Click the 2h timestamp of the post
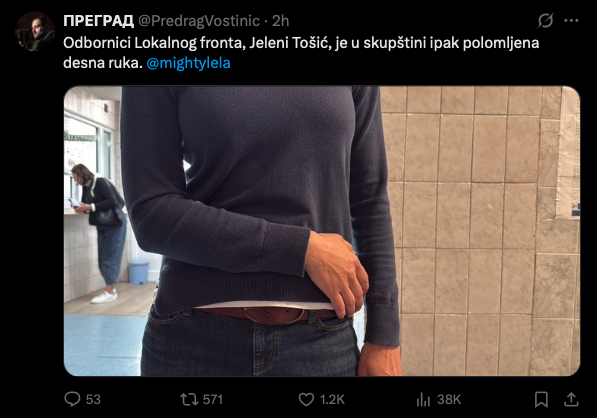This screenshot has width=597, height=418. (x=281, y=21)
